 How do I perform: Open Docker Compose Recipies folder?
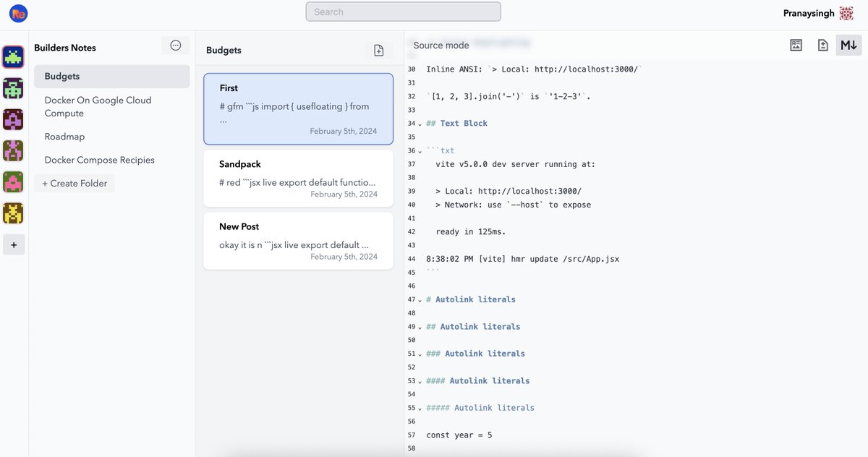[112, 160]
